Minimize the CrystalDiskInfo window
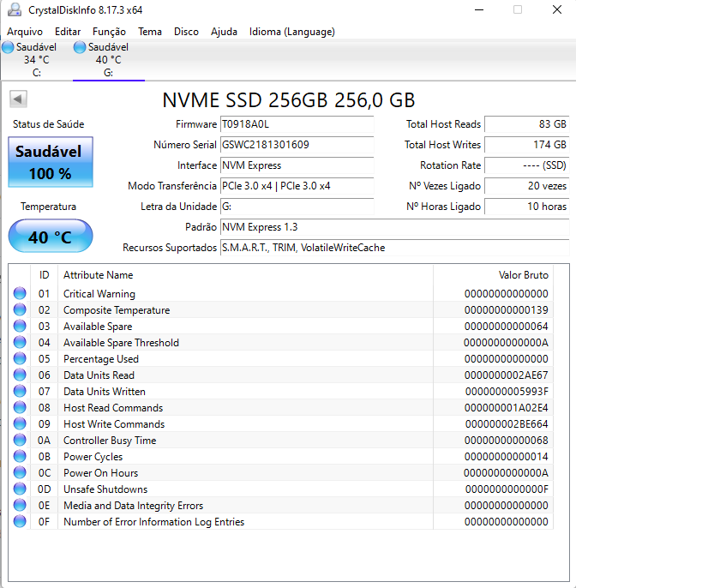Screen dimensions: 702x588 click(479, 9)
